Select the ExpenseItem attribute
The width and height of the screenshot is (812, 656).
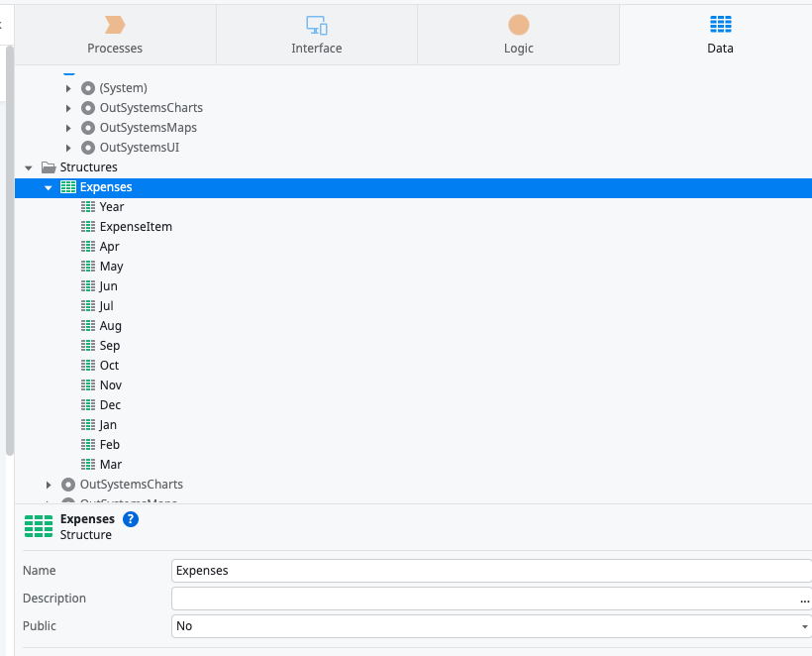[136, 227]
